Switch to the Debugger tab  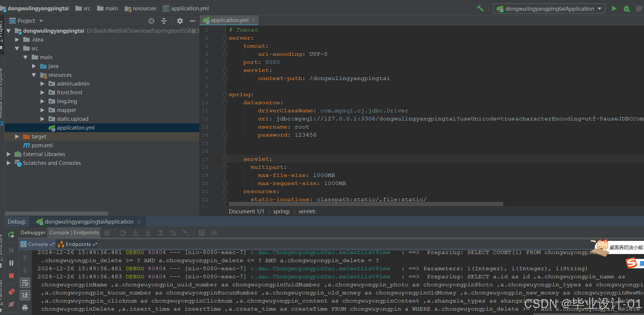tap(33, 232)
